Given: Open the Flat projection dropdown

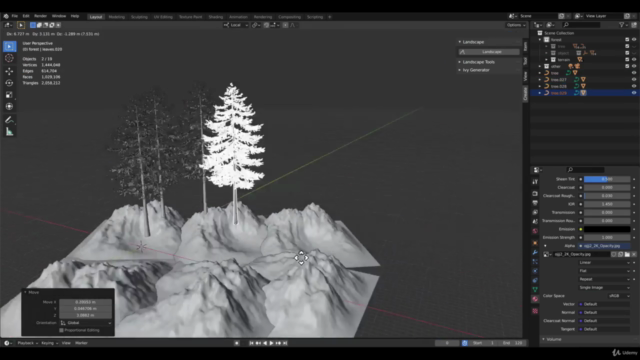Looking at the screenshot, I should [x=604, y=271].
